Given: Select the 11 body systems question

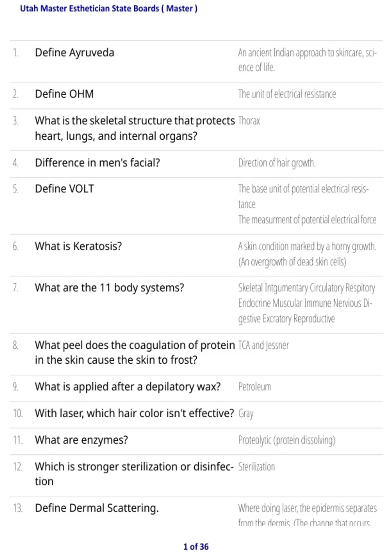Looking at the screenshot, I should (109, 288).
